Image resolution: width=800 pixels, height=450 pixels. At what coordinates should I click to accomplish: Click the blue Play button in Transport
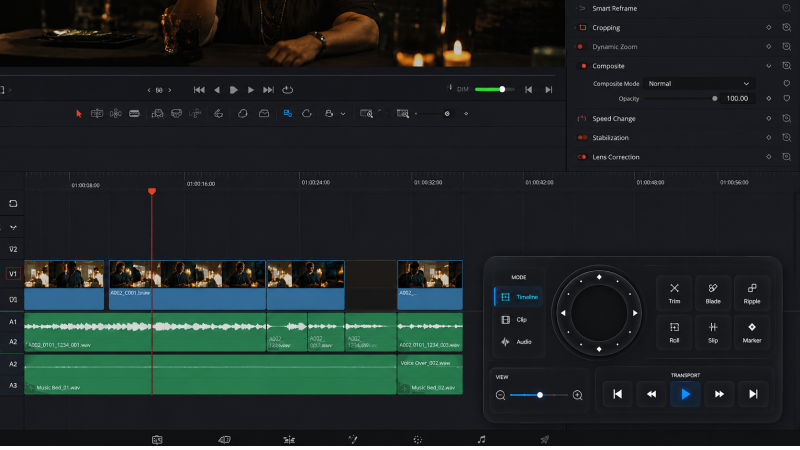click(685, 394)
